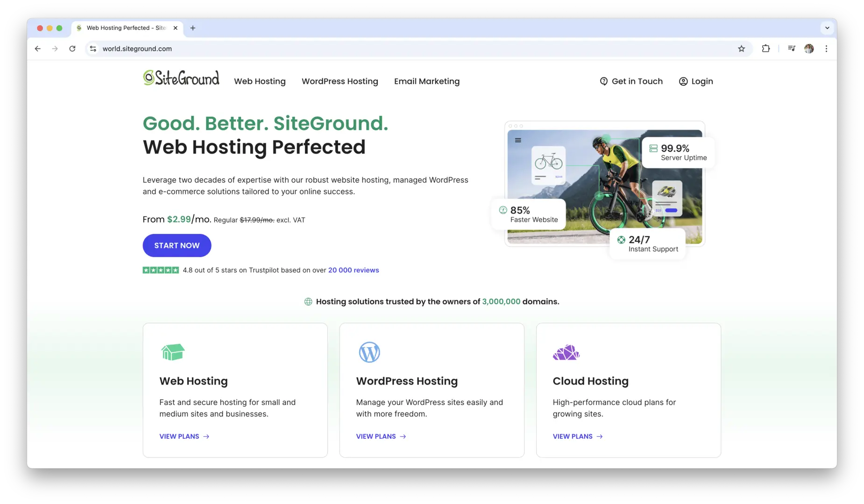864x504 pixels.
Task: Select the Email Marketing menu item
Action: [426, 81]
